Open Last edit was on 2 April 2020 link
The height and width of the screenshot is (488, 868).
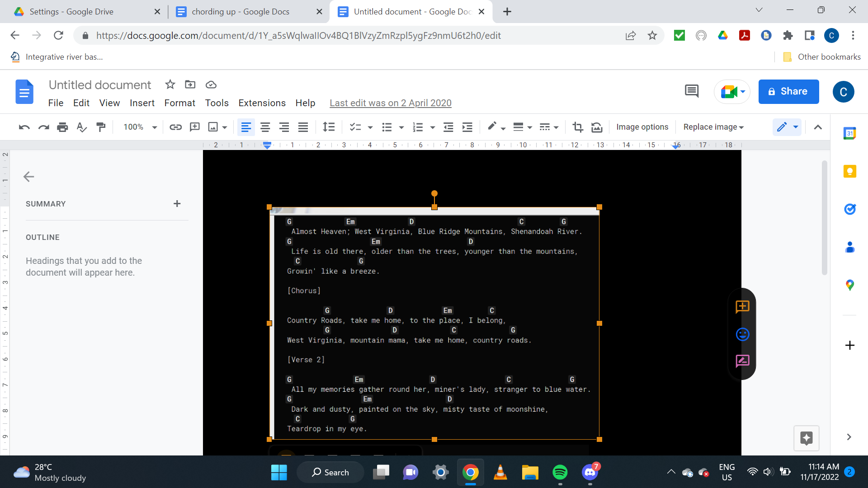(x=390, y=103)
